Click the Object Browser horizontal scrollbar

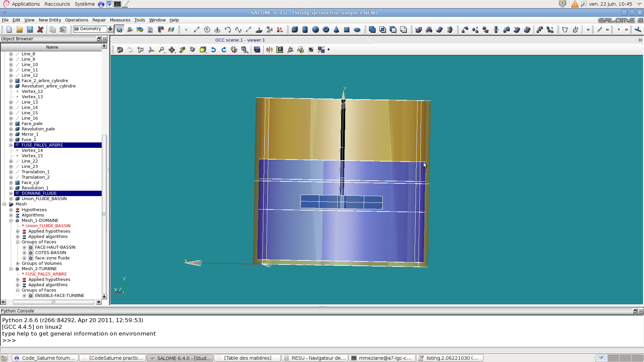[x=53, y=302]
